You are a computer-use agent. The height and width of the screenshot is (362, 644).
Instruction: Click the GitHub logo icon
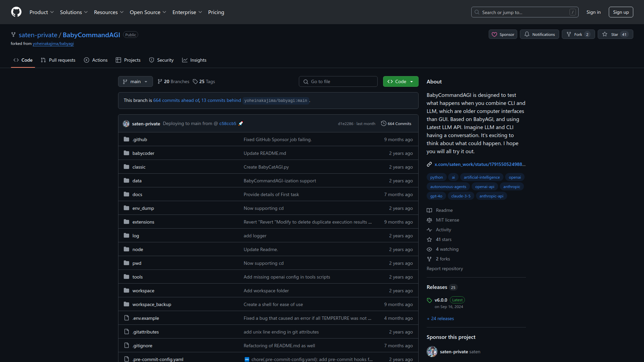tap(16, 12)
